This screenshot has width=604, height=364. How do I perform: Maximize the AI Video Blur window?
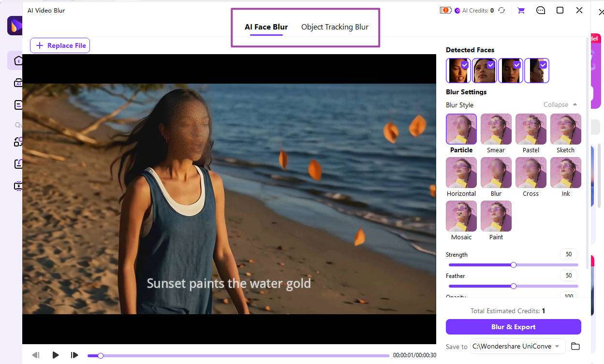click(x=560, y=10)
